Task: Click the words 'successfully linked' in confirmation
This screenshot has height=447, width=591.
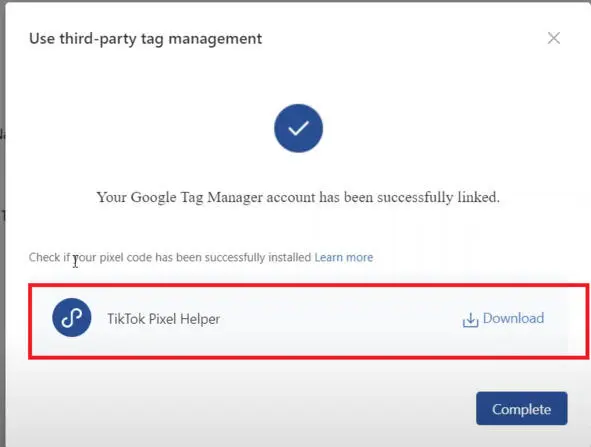Action: point(438,197)
